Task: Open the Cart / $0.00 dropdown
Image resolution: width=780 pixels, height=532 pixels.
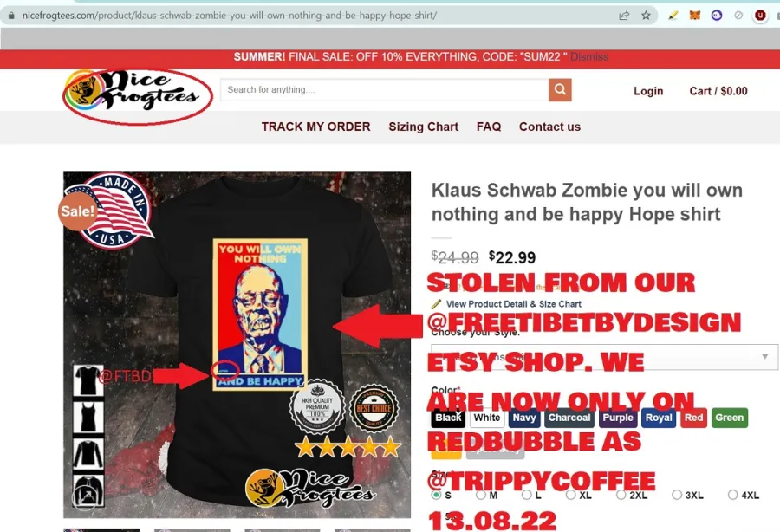Action: (x=718, y=91)
